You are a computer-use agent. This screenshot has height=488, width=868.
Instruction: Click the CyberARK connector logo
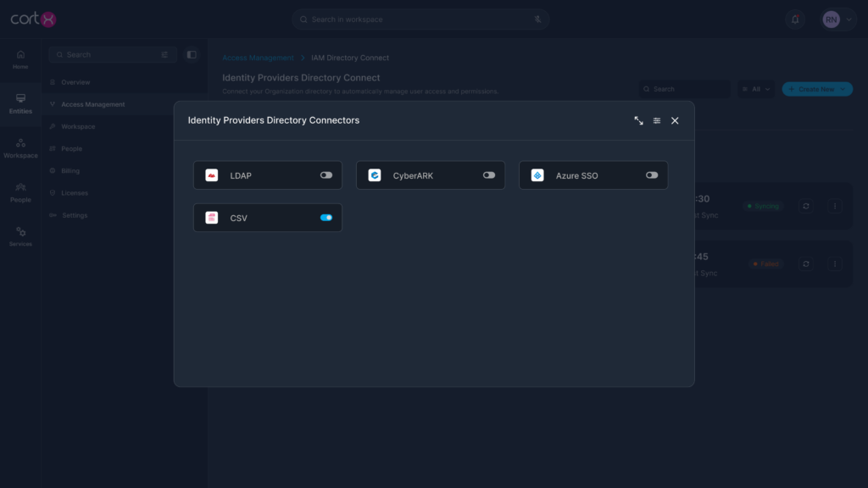tap(375, 175)
